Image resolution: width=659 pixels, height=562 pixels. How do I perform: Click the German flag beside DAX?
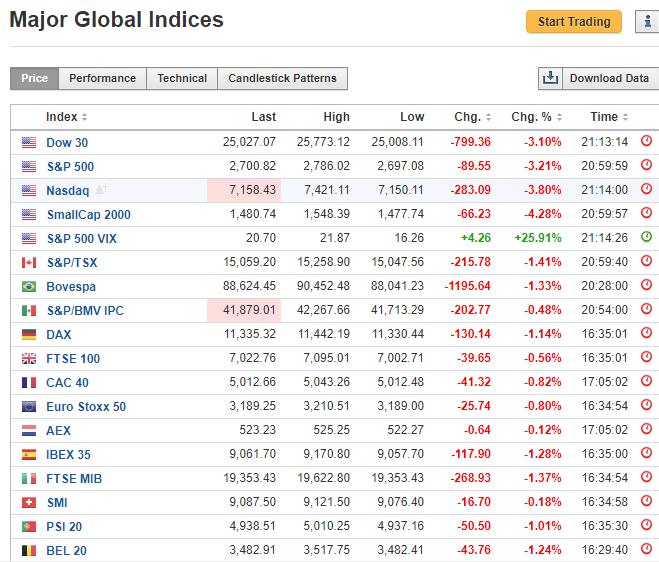29,334
